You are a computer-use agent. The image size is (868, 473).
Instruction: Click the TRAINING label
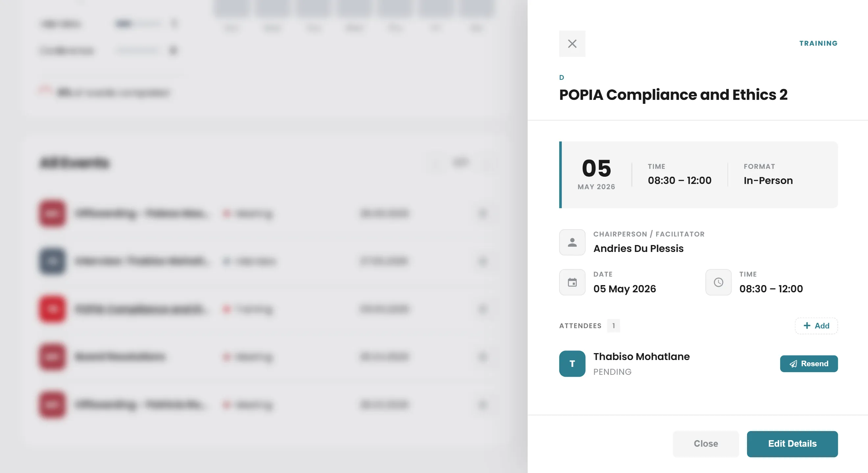[x=818, y=43]
